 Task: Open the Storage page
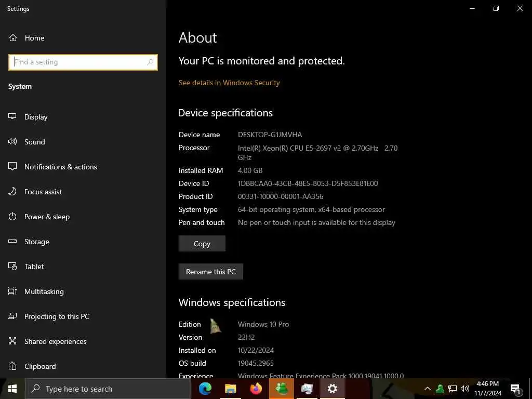click(x=37, y=242)
